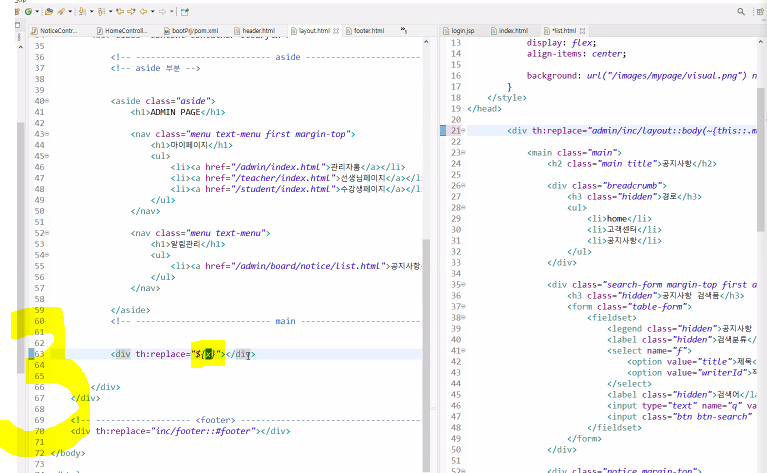Click the </head> tag on line 19
The height and width of the screenshot is (473, 767).
(484, 109)
